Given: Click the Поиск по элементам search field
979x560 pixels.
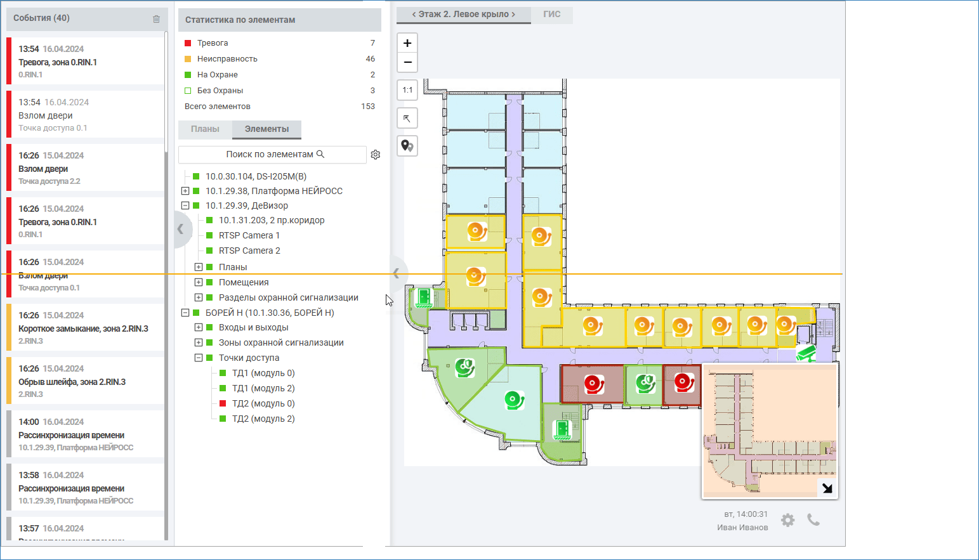Looking at the screenshot, I should click(x=272, y=155).
